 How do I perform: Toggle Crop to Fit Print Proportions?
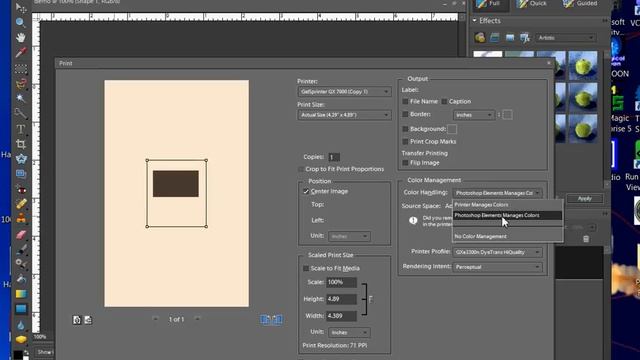point(301,169)
